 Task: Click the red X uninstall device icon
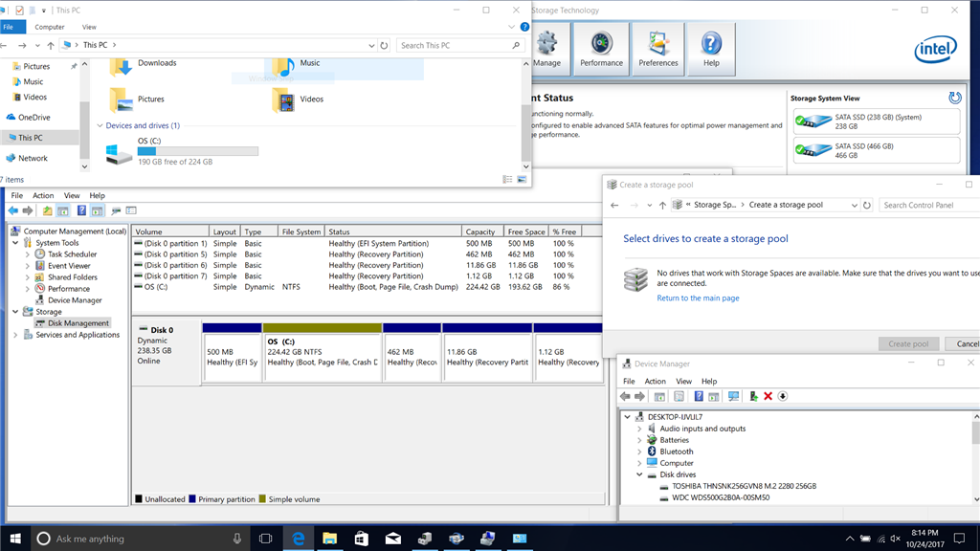click(x=768, y=396)
